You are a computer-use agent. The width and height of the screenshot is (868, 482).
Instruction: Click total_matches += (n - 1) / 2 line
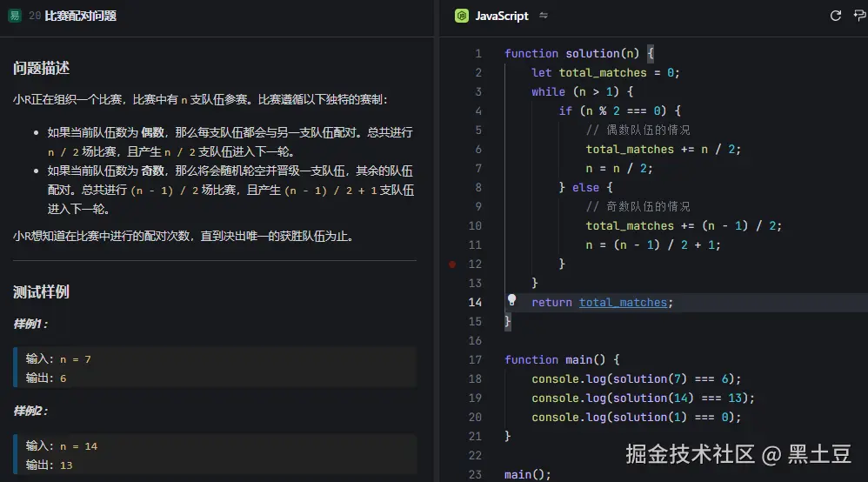pyautogui.click(x=684, y=226)
